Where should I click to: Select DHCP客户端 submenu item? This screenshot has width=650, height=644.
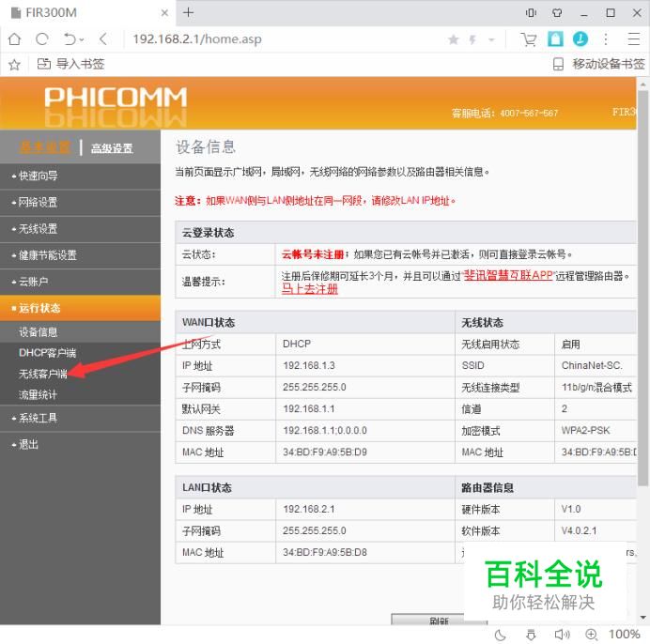tap(47, 353)
